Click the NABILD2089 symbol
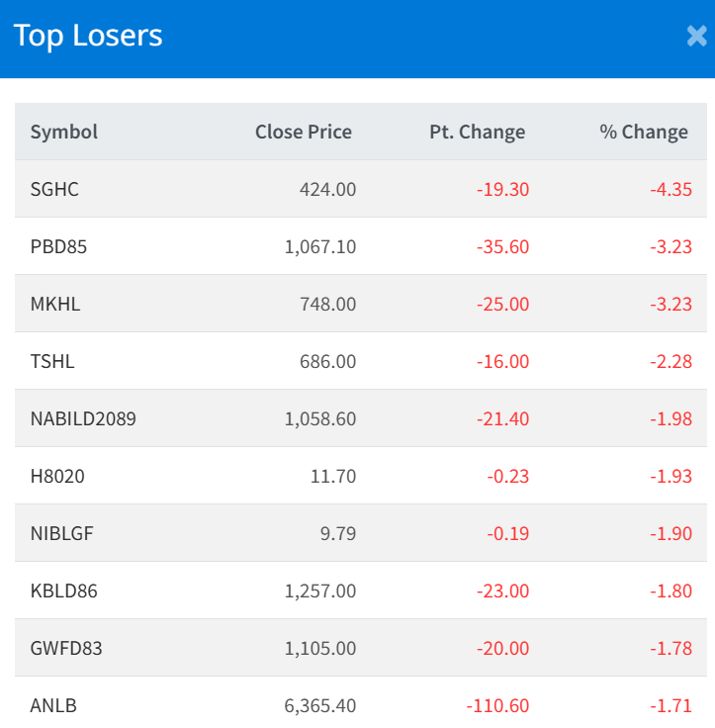The height and width of the screenshot is (728, 715). tap(83, 418)
